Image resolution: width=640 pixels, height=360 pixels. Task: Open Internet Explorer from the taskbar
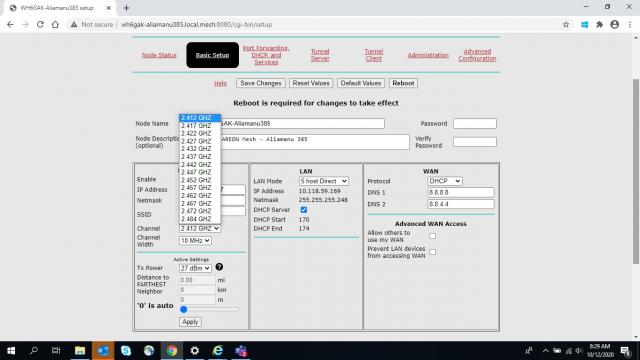218,351
